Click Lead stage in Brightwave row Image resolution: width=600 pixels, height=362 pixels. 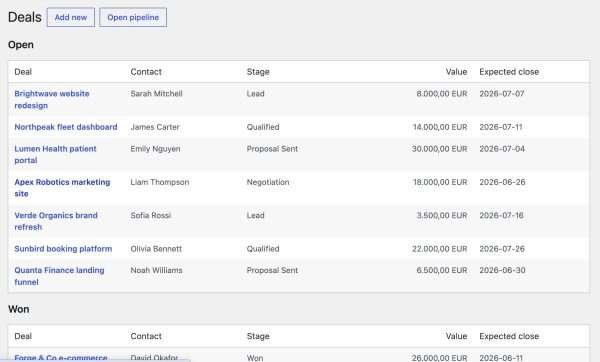255,94
